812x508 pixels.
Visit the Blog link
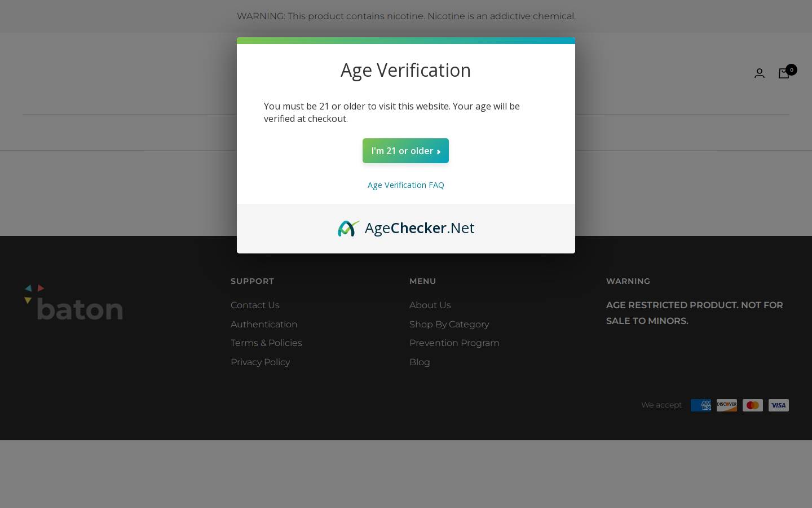tap(420, 362)
